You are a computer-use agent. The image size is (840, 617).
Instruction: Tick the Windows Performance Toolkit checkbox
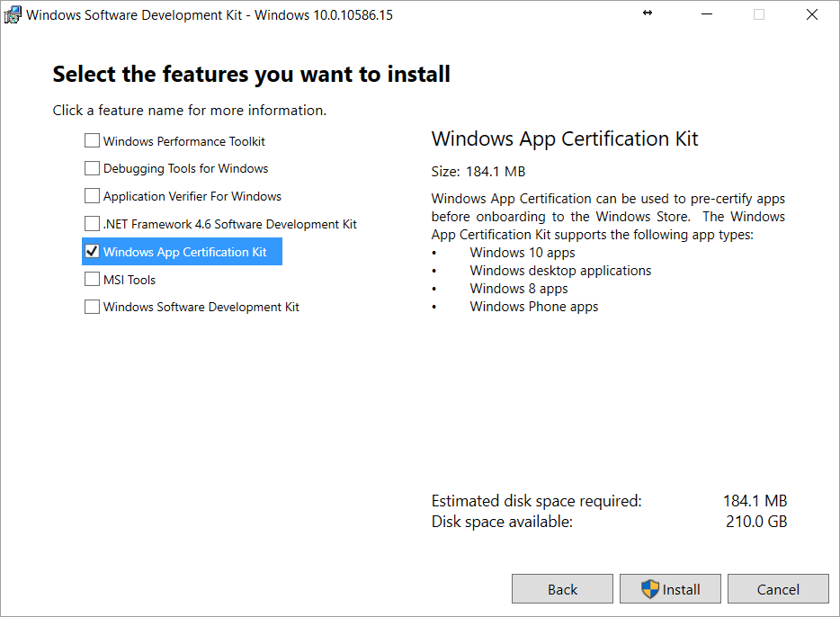click(92, 141)
